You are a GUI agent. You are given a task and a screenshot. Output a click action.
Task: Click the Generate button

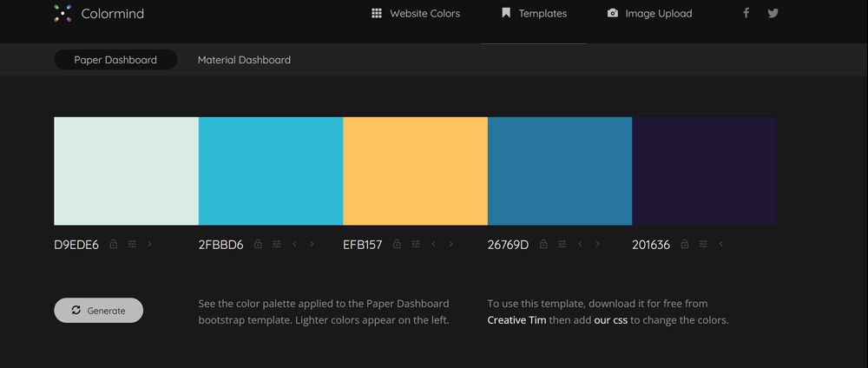99,311
